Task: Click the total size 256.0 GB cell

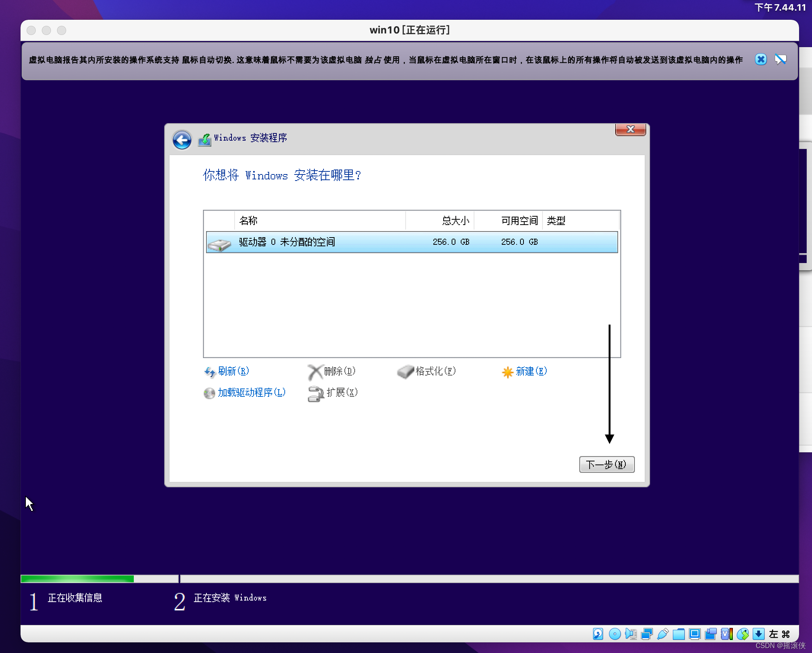Action: coord(451,242)
